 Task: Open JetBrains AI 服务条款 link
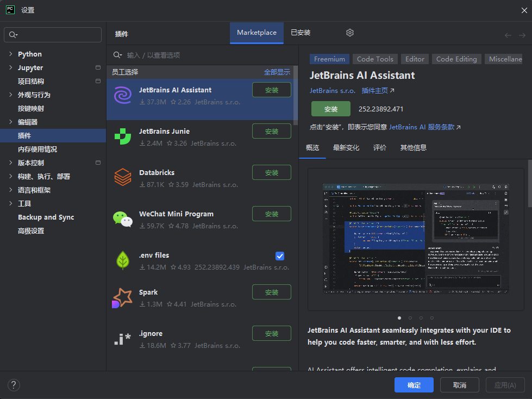[x=424, y=127]
